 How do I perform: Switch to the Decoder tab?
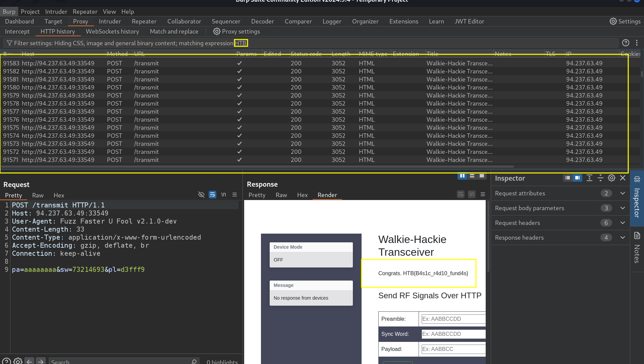pos(263,21)
